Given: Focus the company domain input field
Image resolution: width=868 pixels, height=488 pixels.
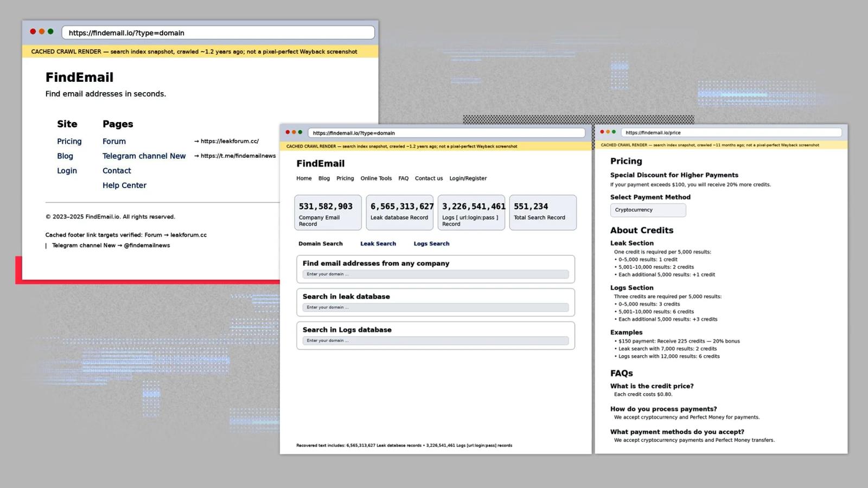Looking at the screenshot, I should coord(435,274).
